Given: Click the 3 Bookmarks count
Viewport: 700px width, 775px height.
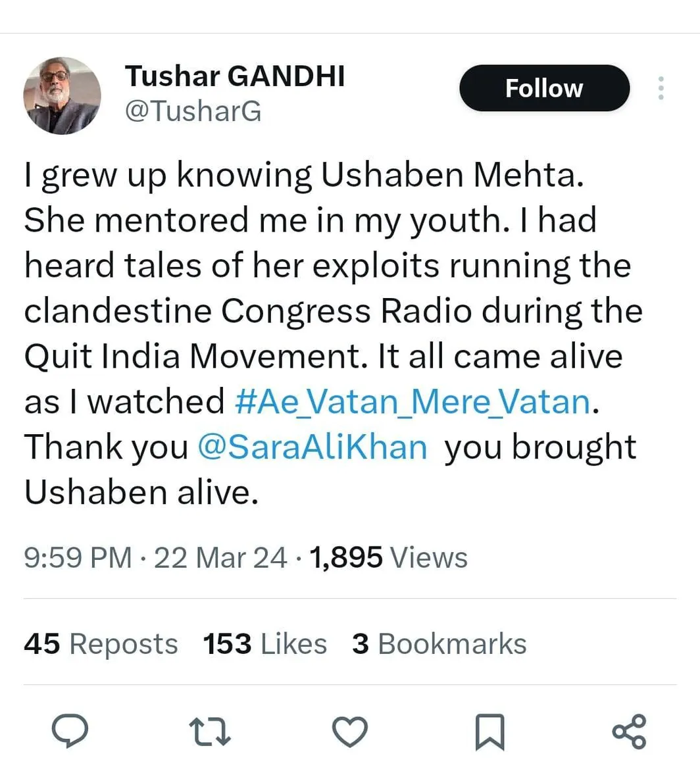Looking at the screenshot, I should (x=439, y=644).
